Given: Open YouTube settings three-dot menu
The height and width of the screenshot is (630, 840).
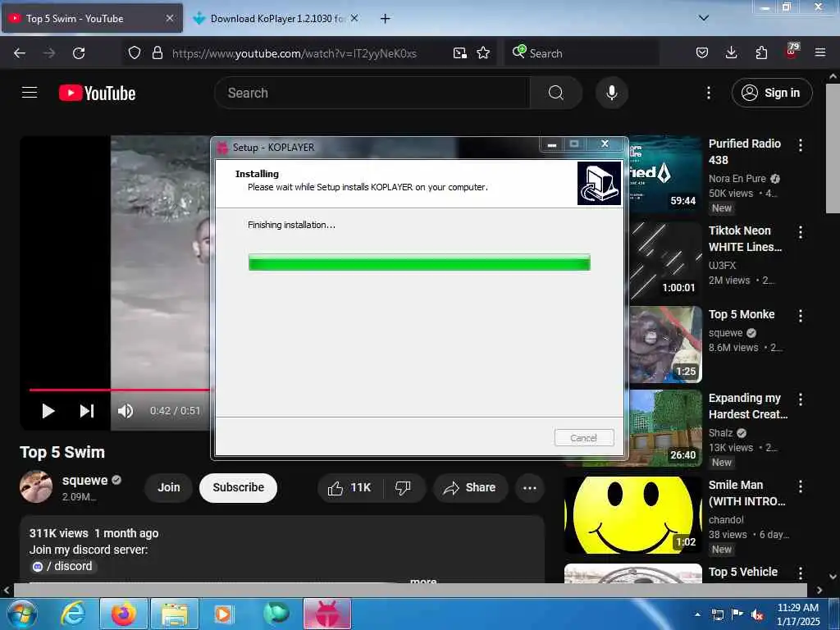Looking at the screenshot, I should click(708, 93).
